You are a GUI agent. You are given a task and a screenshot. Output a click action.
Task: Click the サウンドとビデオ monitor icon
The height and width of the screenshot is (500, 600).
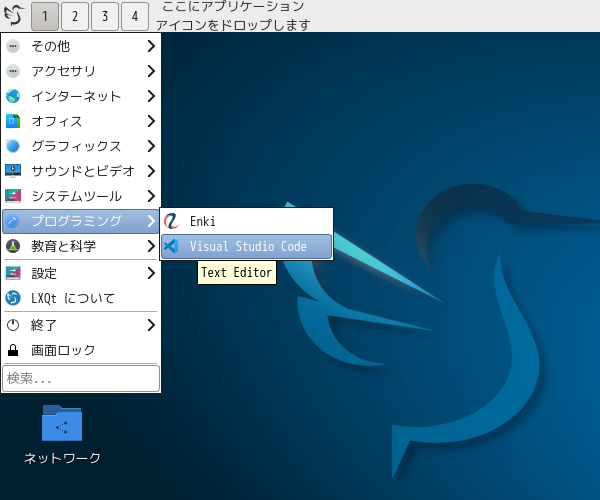tap(13, 171)
